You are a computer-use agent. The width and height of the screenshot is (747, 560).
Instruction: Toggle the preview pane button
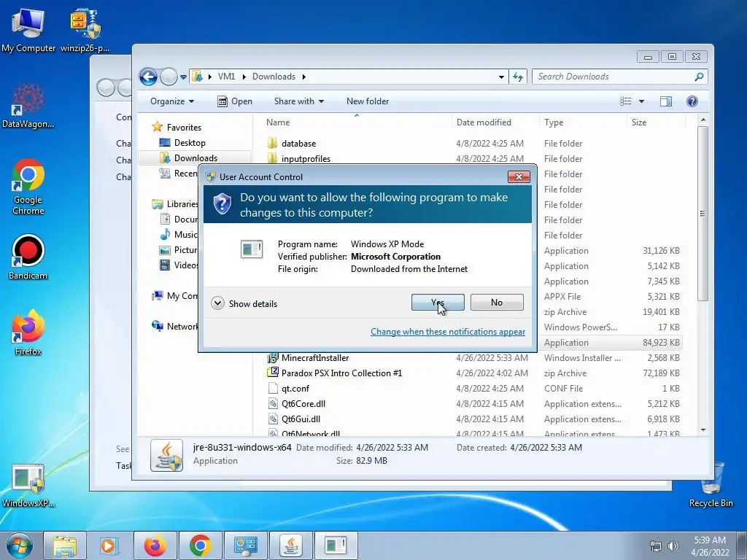coord(666,101)
